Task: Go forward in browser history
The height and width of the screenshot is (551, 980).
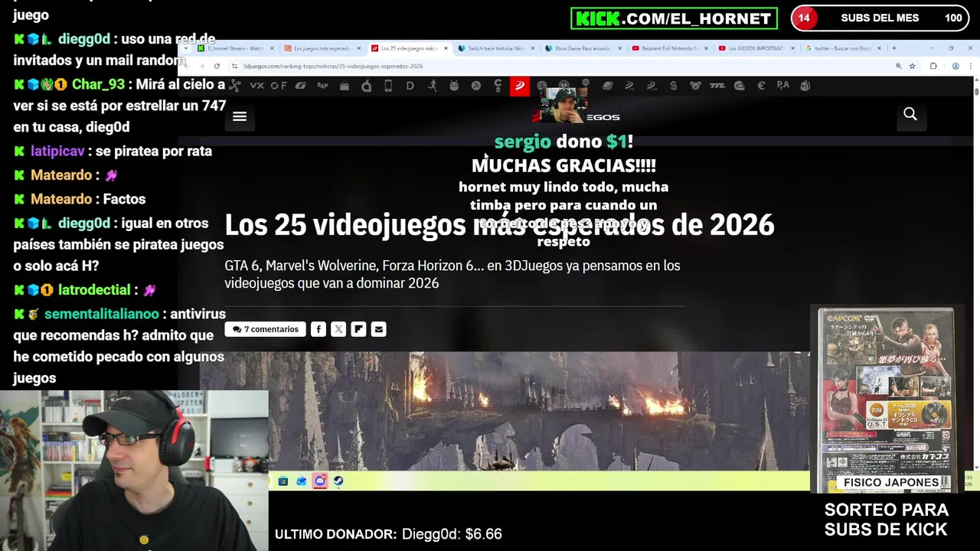Action: pyautogui.click(x=201, y=66)
